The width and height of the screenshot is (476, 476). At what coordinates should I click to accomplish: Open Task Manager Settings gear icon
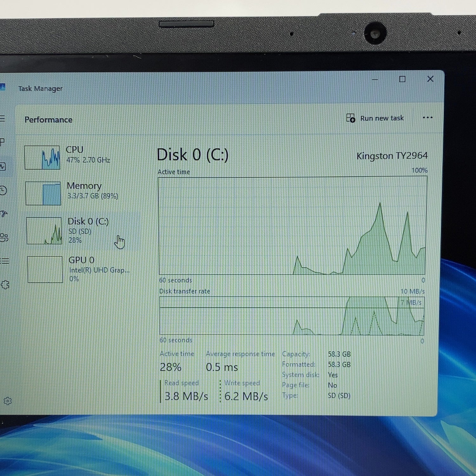click(8, 401)
